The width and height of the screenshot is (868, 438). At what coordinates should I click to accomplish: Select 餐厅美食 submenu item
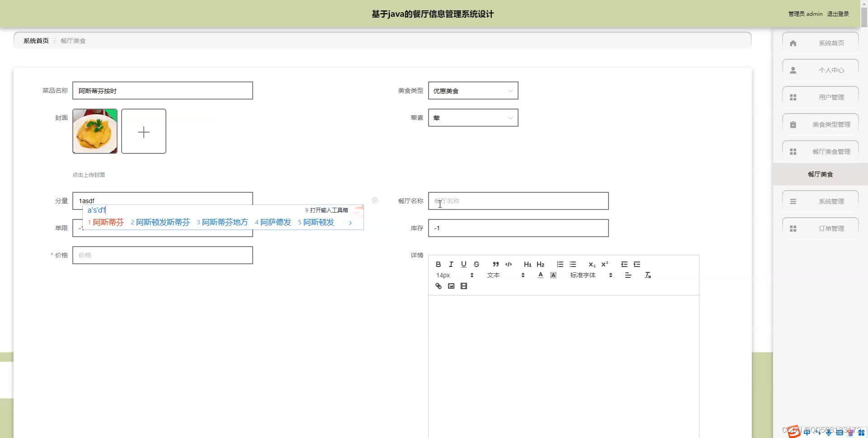tap(820, 174)
